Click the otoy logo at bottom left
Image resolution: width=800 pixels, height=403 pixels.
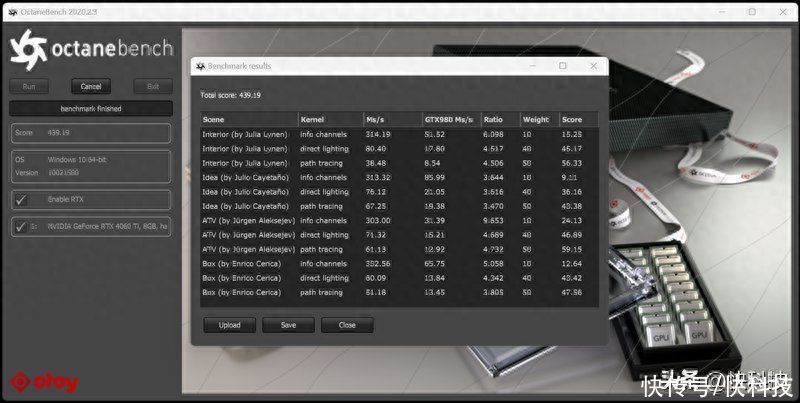coord(44,382)
